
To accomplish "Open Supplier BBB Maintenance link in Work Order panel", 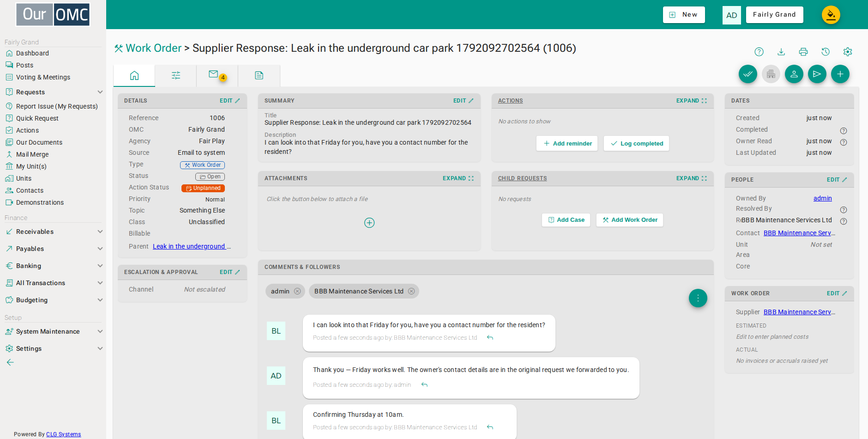I will [799, 312].
